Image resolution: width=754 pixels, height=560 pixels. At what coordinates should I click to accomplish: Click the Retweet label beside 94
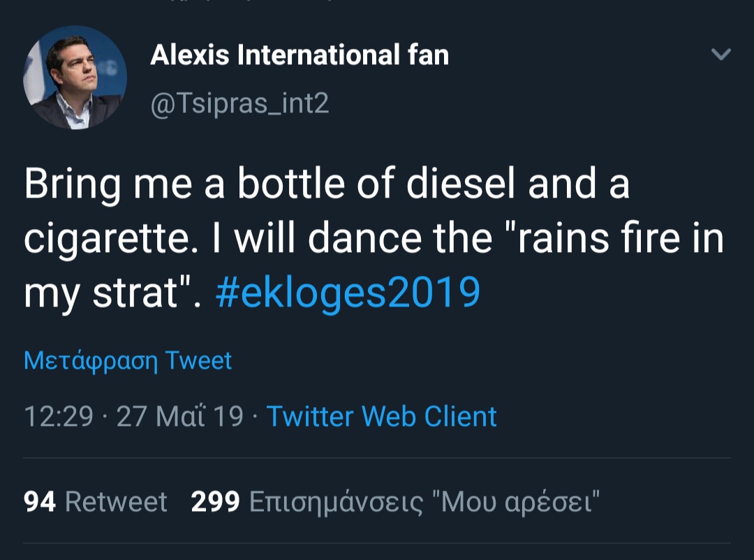(x=116, y=501)
